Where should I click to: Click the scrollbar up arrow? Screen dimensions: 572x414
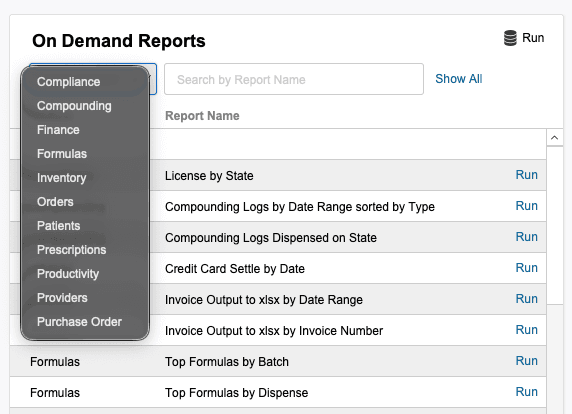(x=554, y=138)
